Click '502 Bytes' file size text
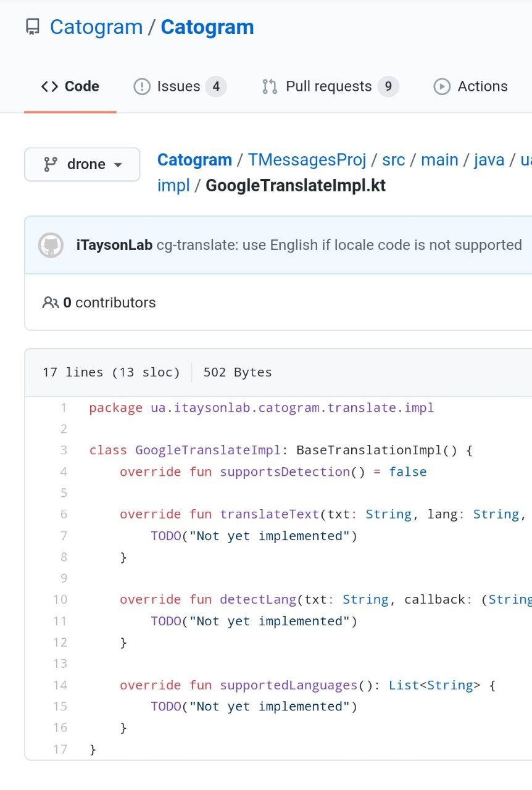 (x=238, y=372)
